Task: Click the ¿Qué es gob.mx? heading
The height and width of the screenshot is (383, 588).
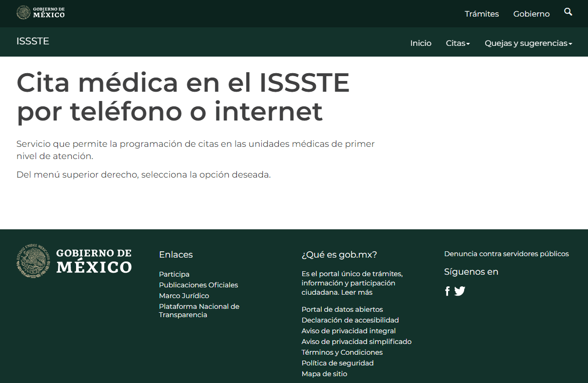Action: (339, 255)
